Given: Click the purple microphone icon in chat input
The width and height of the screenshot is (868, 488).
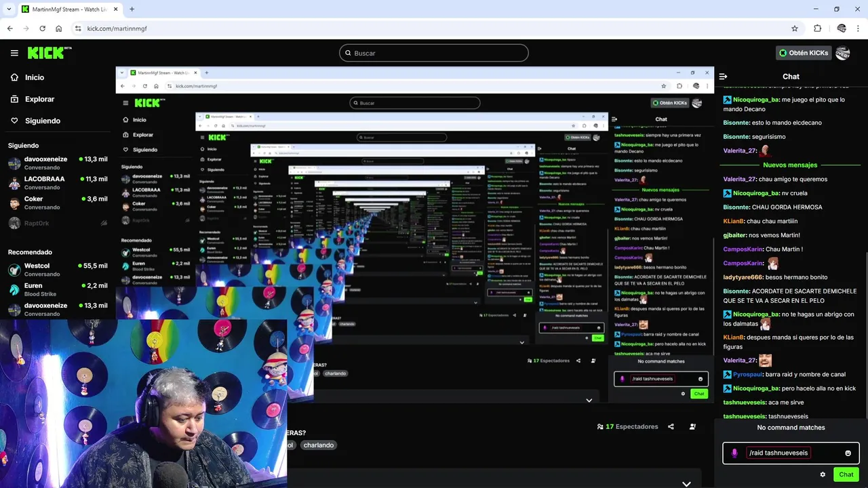Looking at the screenshot, I should pos(734,453).
